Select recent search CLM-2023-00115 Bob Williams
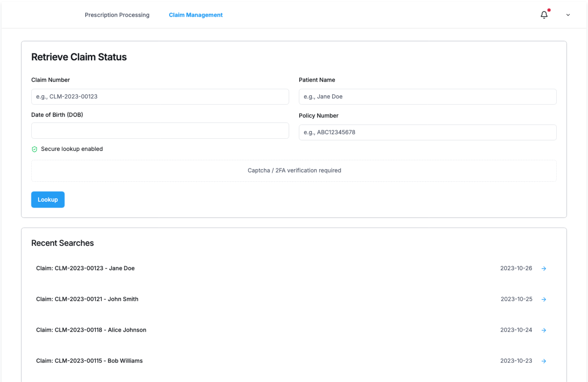This screenshot has width=588, height=382. tap(89, 361)
